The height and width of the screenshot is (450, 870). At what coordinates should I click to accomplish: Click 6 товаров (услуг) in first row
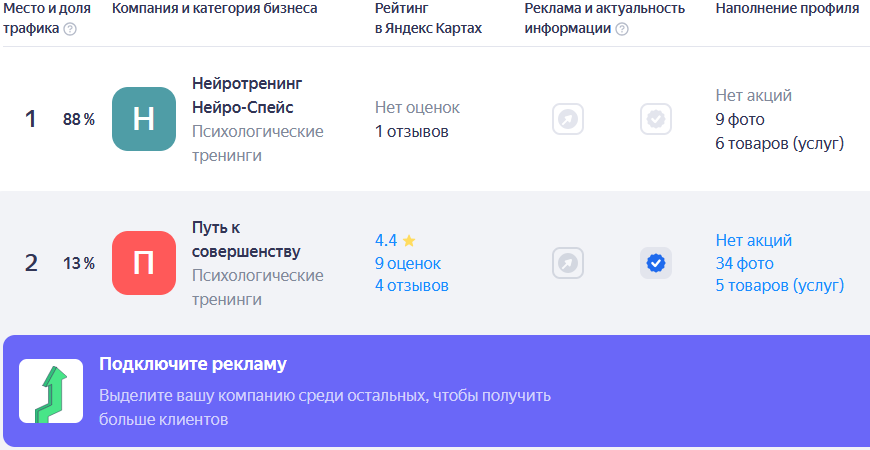(780, 143)
